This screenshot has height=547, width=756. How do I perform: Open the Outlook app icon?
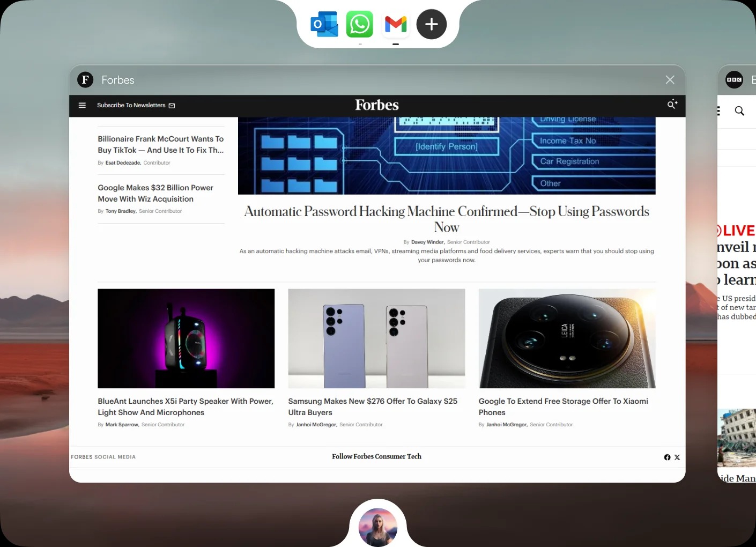pos(324,24)
